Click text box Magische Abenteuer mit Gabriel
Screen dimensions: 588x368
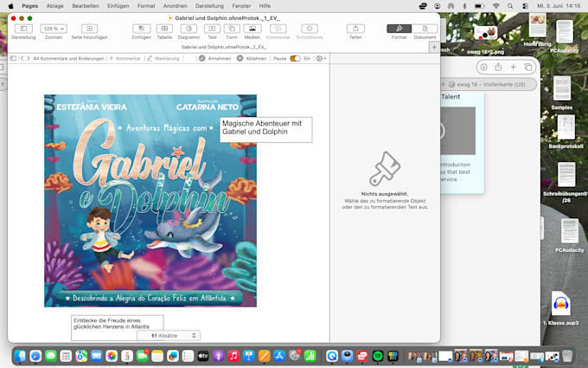(x=265, y=130)
